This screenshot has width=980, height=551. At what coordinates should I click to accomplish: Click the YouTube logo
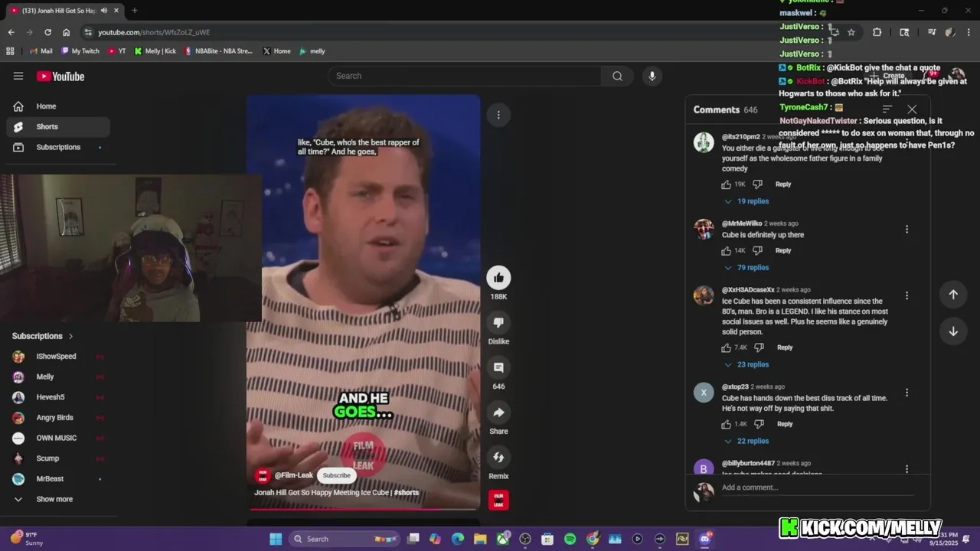tap(60, 76)
